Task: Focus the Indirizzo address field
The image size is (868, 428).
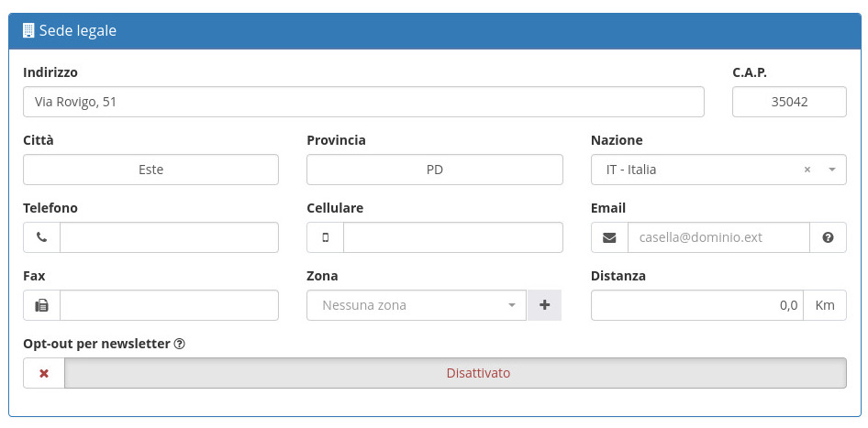Action: pyautogui.click(x=363, y=102)
